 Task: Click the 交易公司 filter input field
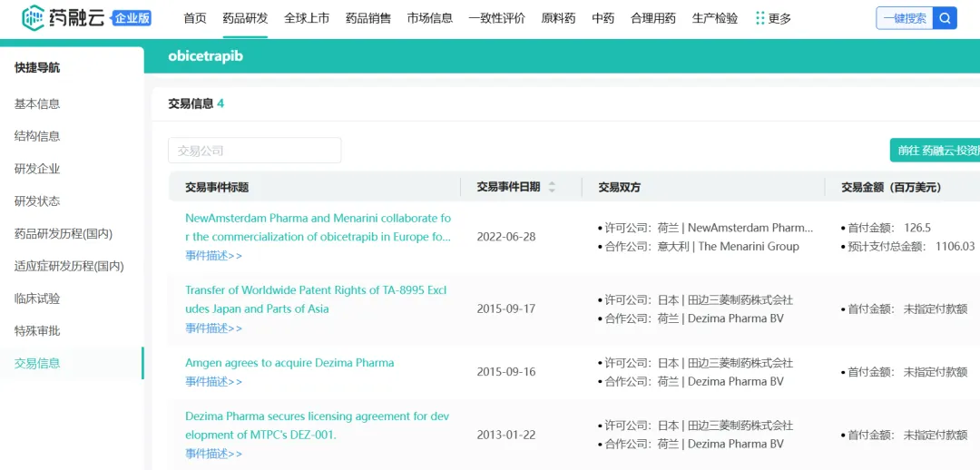click(254, 151)
